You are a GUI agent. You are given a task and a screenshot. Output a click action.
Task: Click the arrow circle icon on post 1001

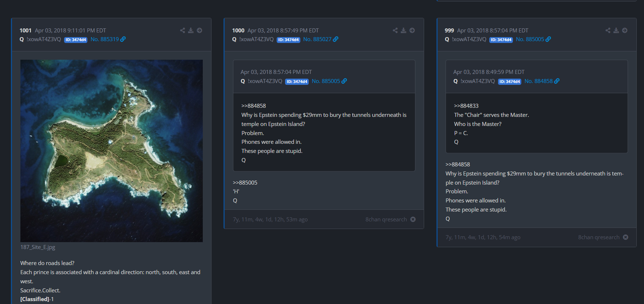[x=199, y=31]
